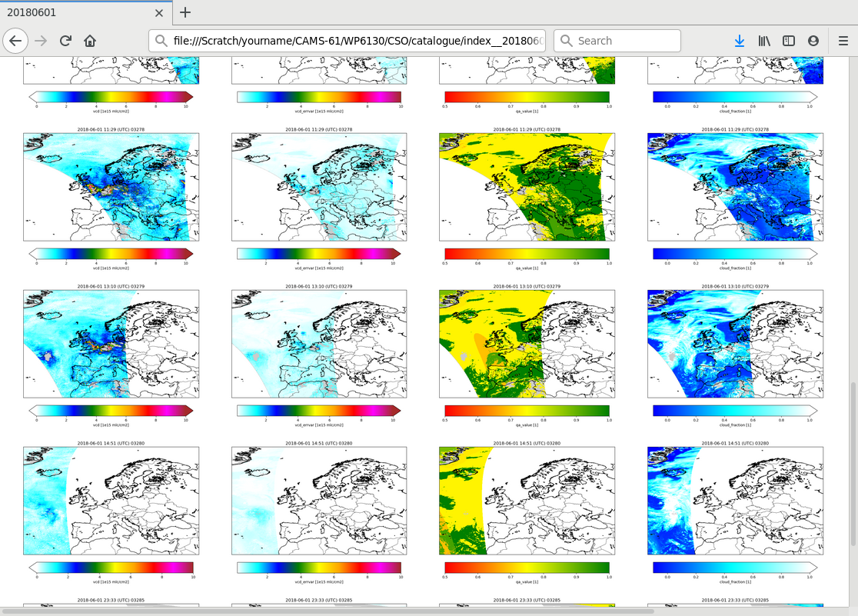Viewport: 858px width, 616px height.
Task: Open vcd map for orbit 03278
Action: [111, 187]
